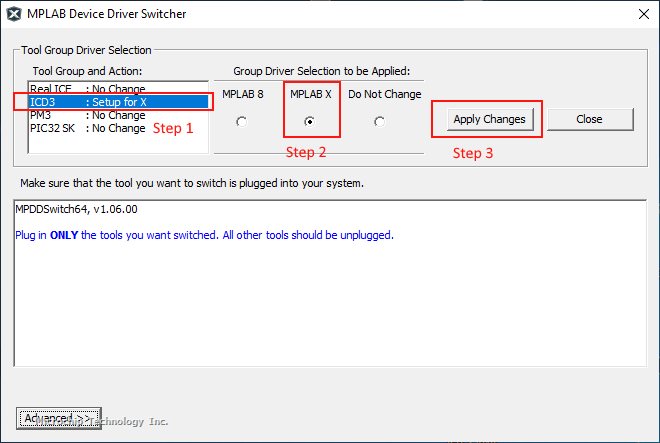Select the PM3 tool group entry

pyautogui.click(x=88, y=115)
